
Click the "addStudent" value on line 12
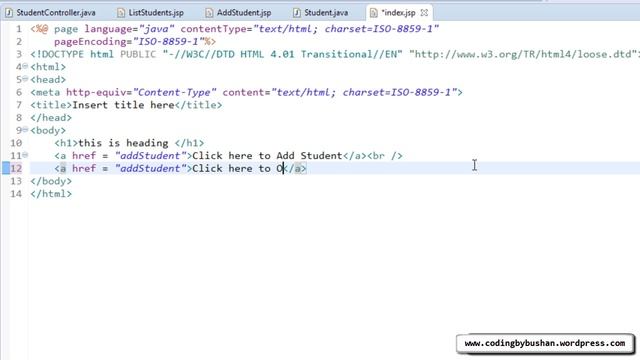coord(151,168)
